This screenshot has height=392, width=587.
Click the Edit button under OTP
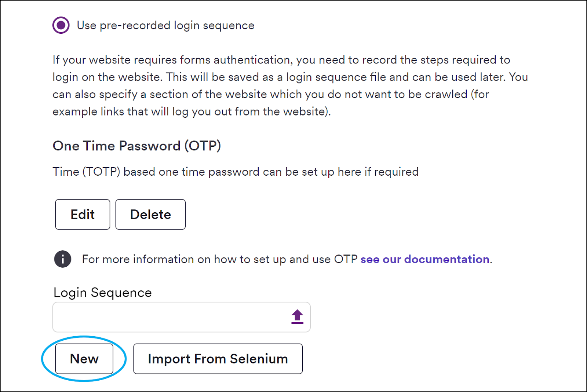(x=83, y=215)
